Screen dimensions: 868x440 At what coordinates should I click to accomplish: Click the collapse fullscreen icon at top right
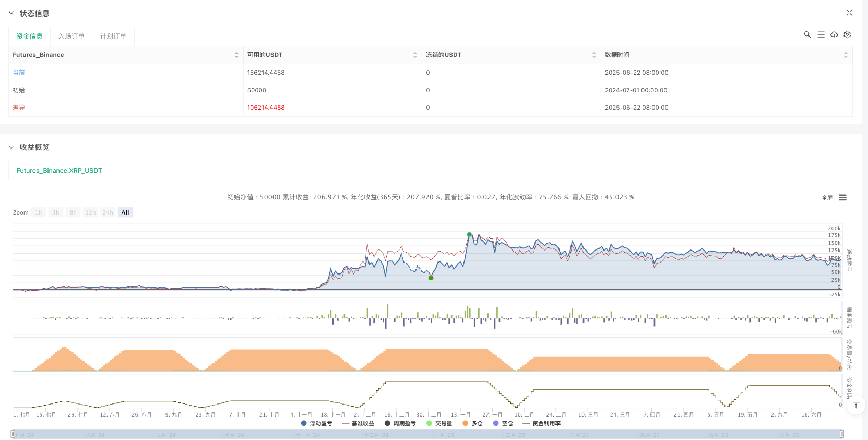(849, 13)
